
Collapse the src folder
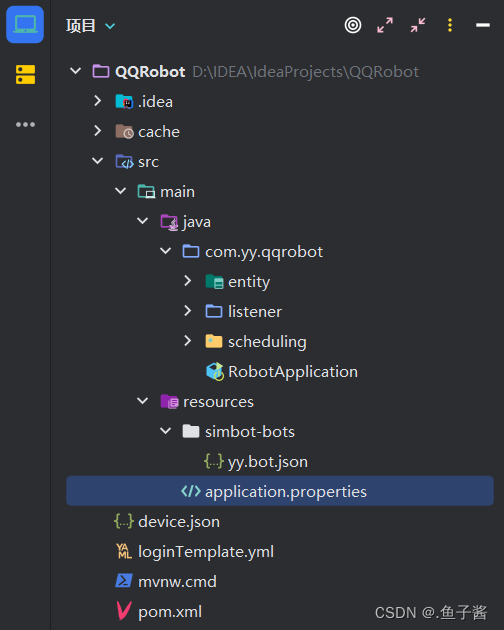(98, 161)
